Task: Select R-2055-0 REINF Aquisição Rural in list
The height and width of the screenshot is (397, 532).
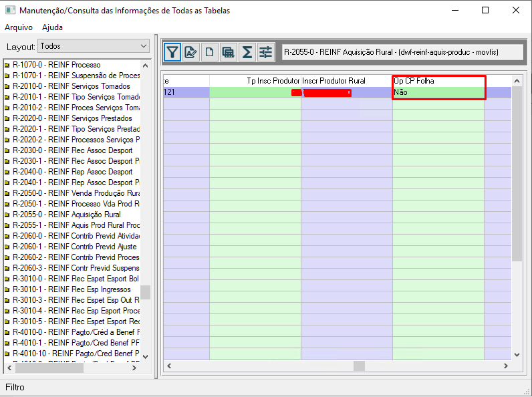Action: pyautogui.click(x=66, y=215)
